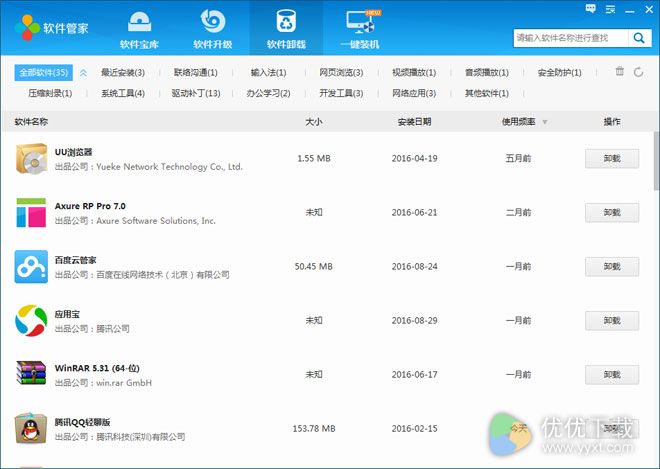The width and height of the screenshot is (660, 469).
Task: Filter by 开发工具(3) category
Action: (x=341, y=93)
